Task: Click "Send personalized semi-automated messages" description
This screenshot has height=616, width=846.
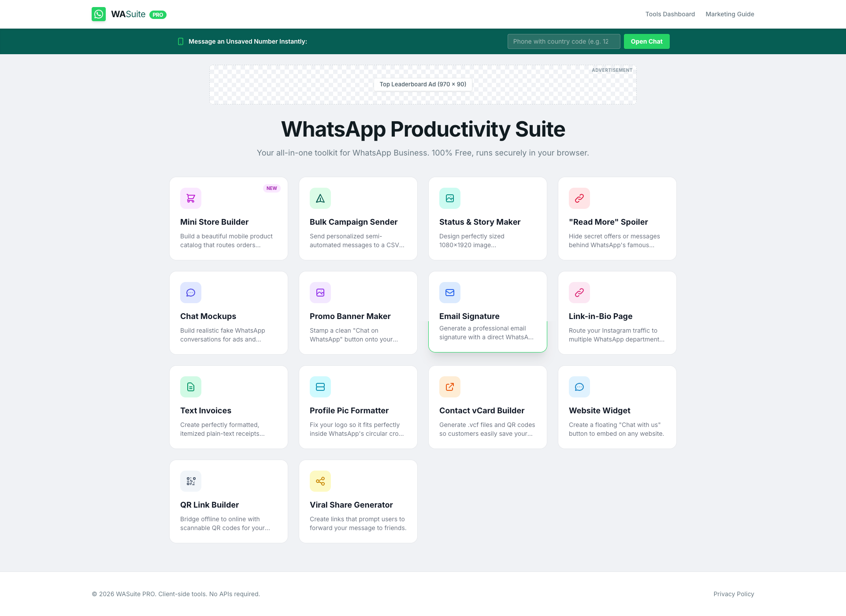Action: (357, 241)
